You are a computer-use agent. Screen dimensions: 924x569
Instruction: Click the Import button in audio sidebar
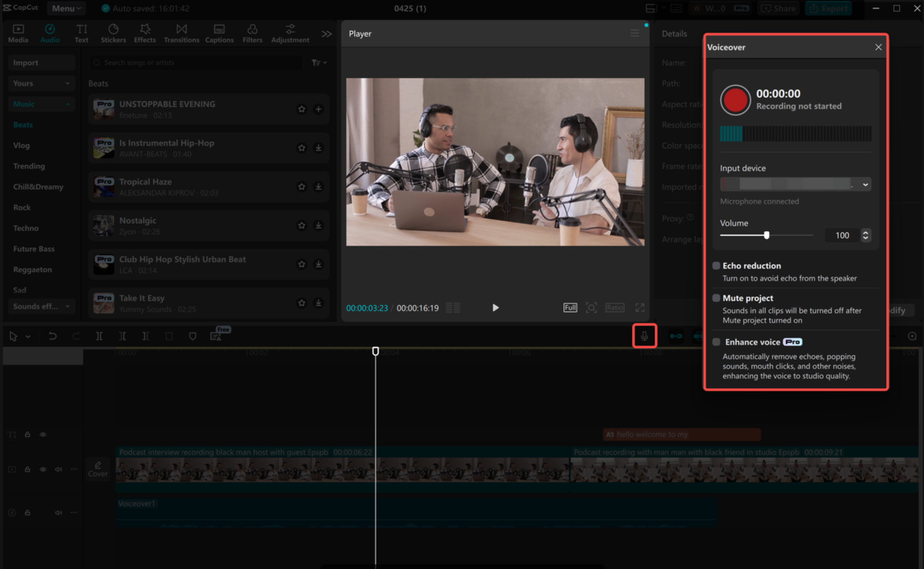41,62
